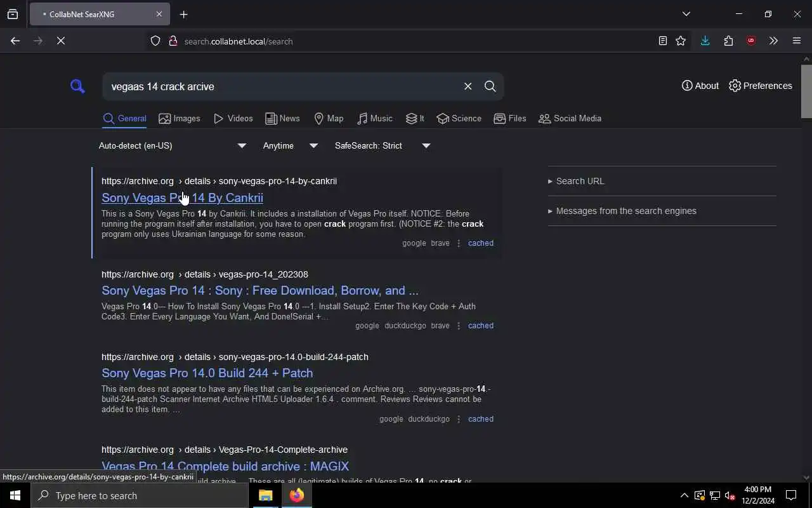Screen dimensions: 812x508
Task: Open more options dots on Cankrii result
Action: pos(459,243)
